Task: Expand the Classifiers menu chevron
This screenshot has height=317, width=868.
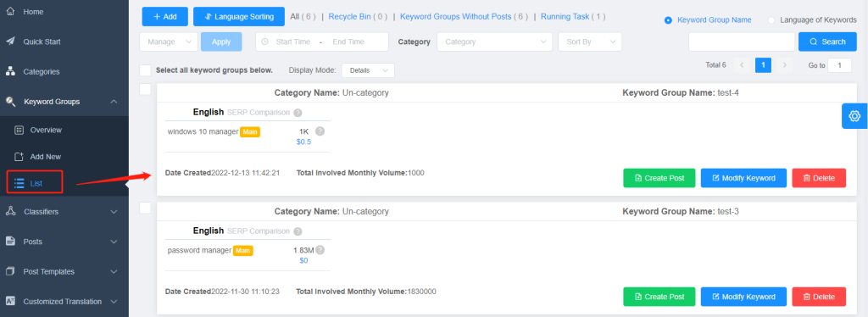Action: point(114,212)
